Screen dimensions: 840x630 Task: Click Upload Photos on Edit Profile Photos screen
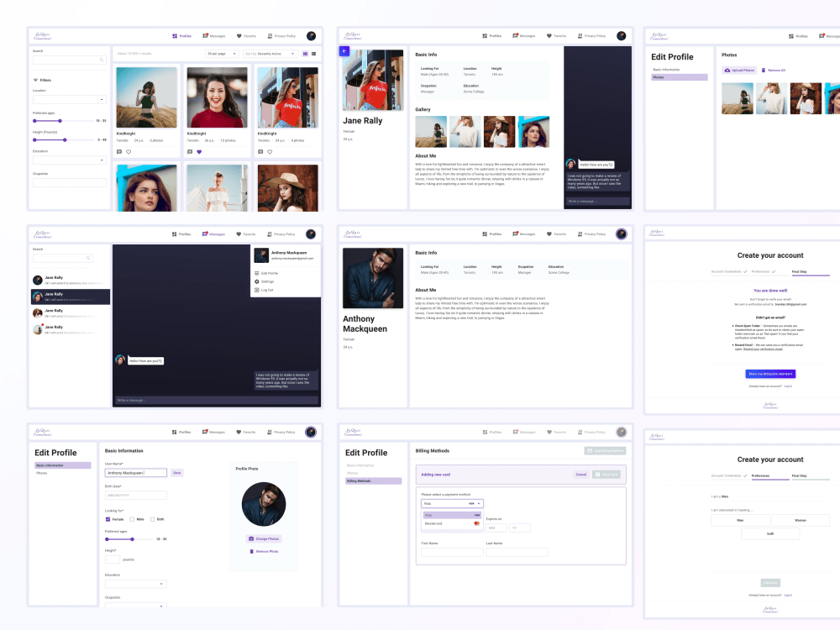pos(739,71)
